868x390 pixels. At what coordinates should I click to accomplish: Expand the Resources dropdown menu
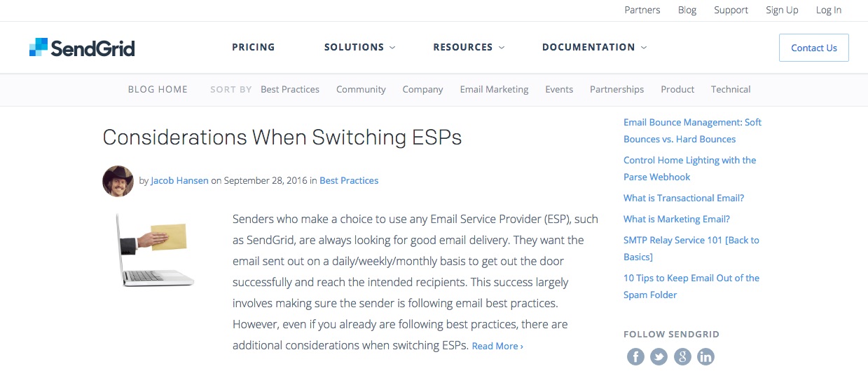tap(468, 48)
